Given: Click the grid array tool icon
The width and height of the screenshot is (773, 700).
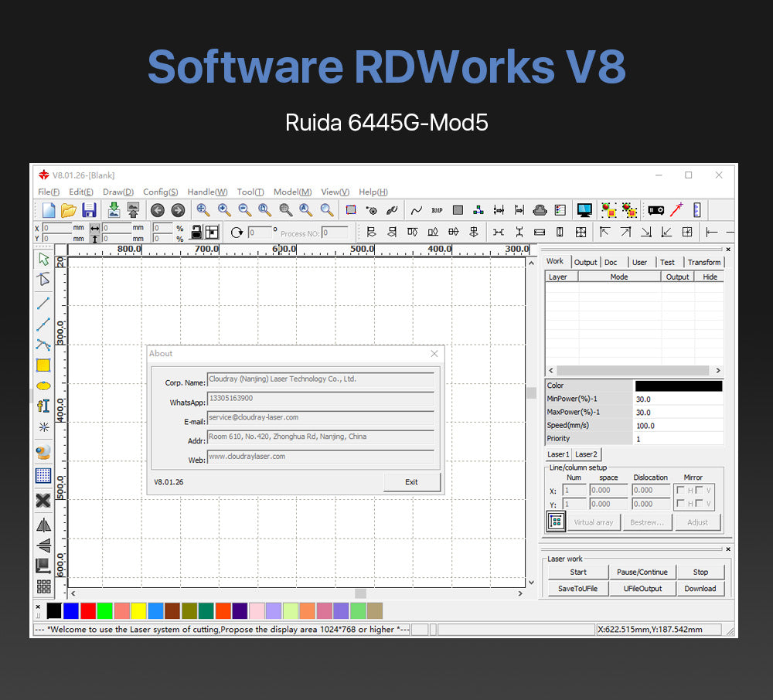Looking at the screenshot, I should [43, 586].
